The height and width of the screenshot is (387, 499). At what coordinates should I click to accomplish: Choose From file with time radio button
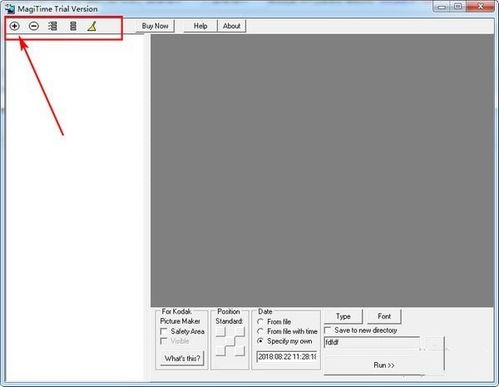tap(261, 331)
